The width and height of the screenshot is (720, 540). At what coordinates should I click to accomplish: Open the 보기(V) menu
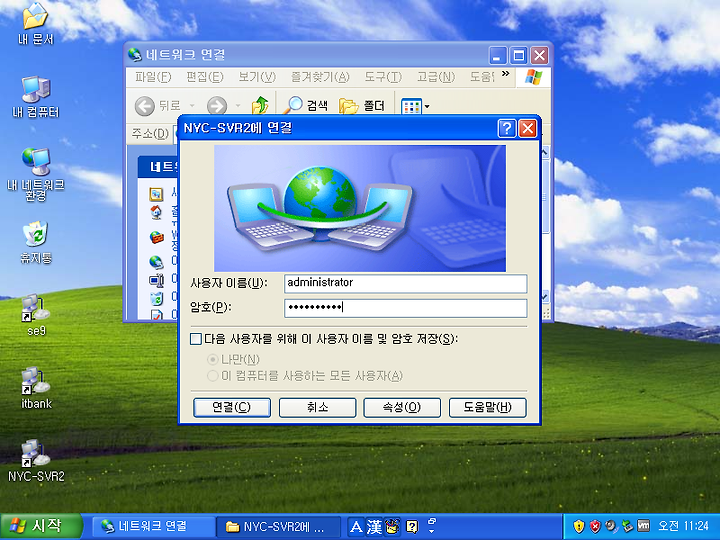(x=257, y=77)
